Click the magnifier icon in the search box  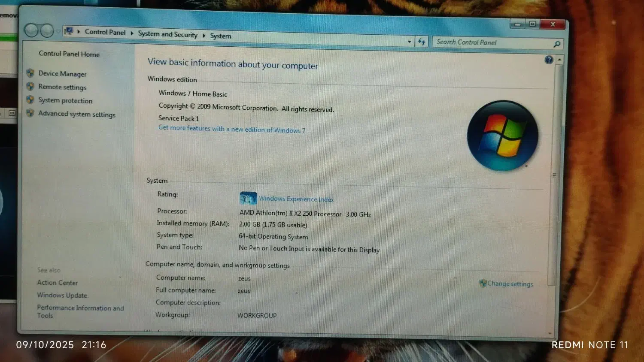point(557,44)
